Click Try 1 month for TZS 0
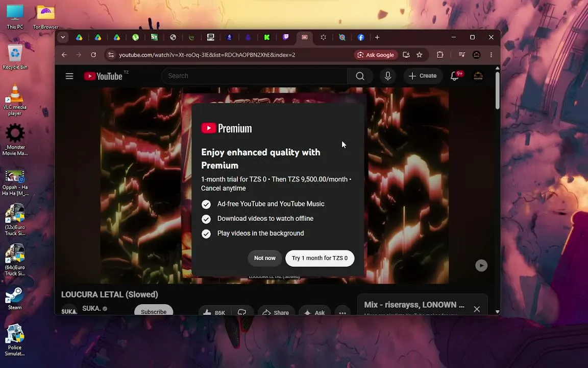The height and width of the screenshot is (368, 588). 320,258
